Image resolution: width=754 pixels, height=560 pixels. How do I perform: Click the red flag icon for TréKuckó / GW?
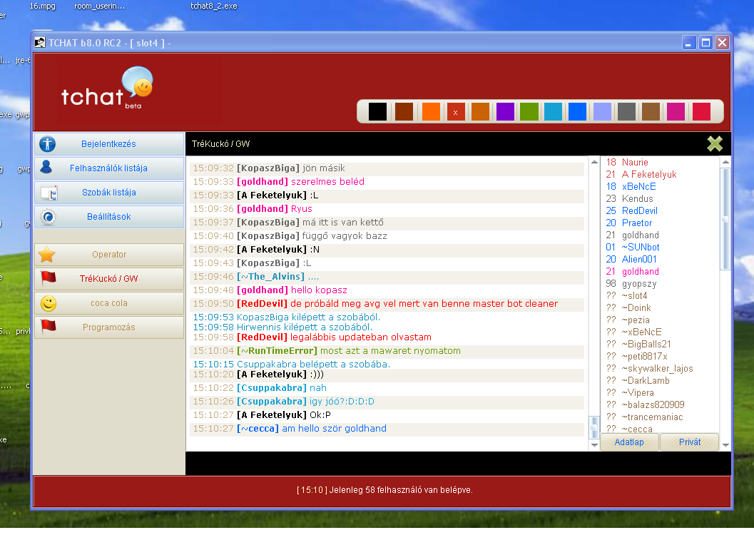click(48, 278)
